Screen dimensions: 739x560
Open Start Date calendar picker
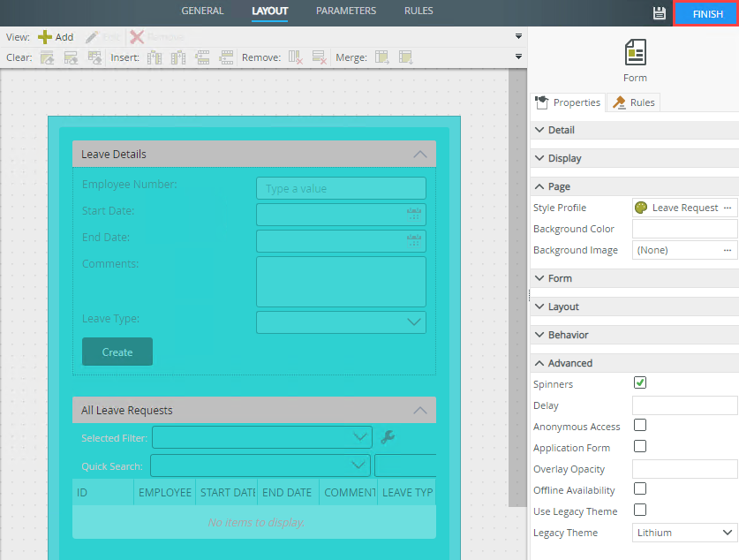coord(413,215)
